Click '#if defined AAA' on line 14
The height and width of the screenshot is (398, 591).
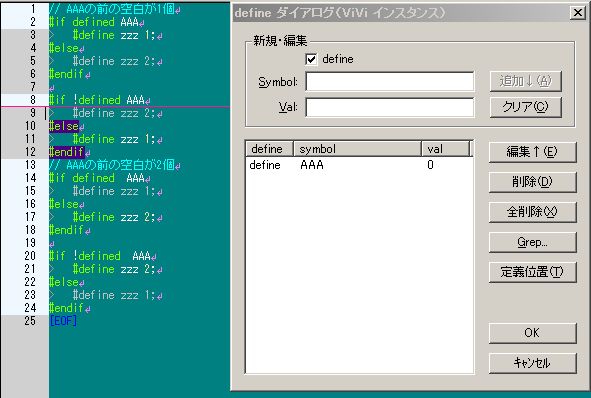97,178
